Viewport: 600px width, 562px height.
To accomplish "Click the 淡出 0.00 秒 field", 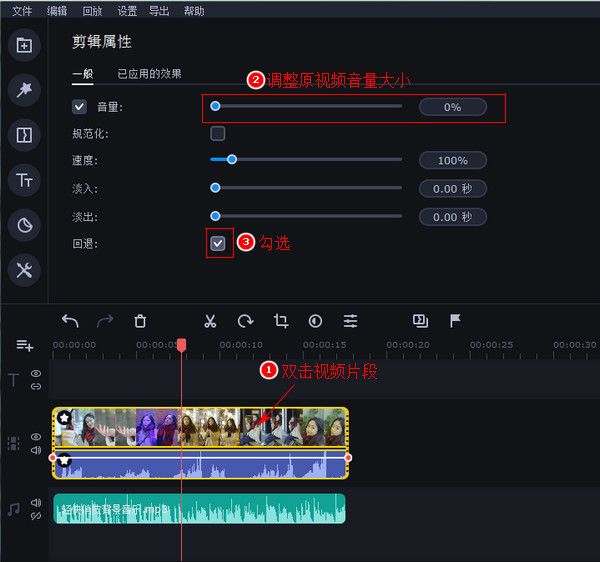I will pyautogui.click(x=453, y=217).
